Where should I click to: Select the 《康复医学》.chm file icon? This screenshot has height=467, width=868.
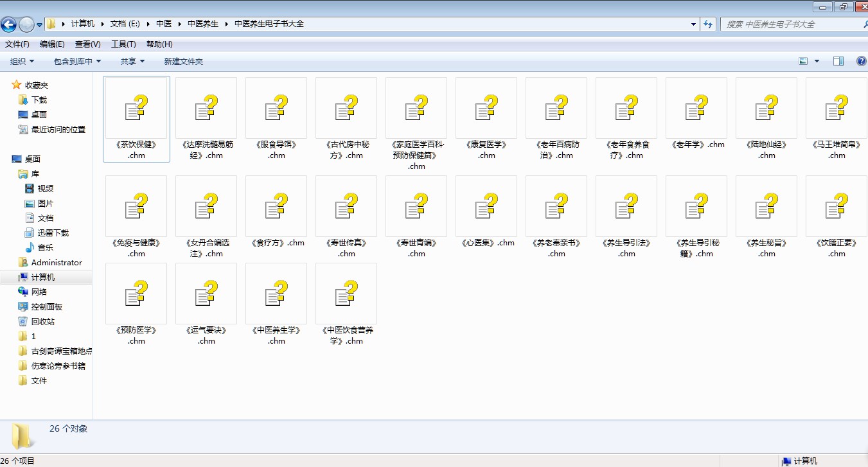486,108
